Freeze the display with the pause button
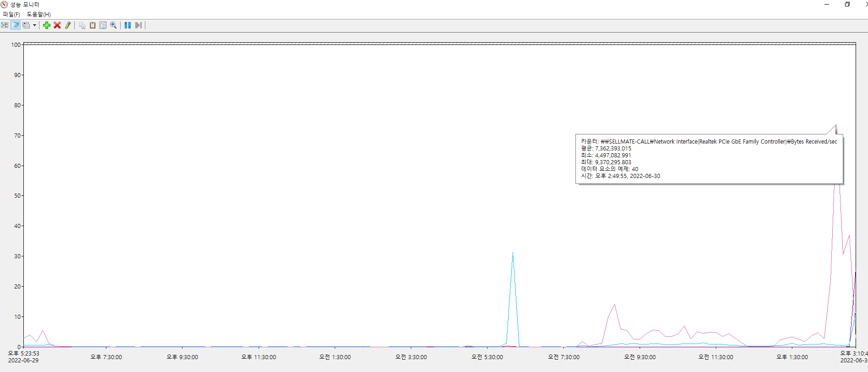Screen dimensions: 868x372 click(x=128, y=25)
